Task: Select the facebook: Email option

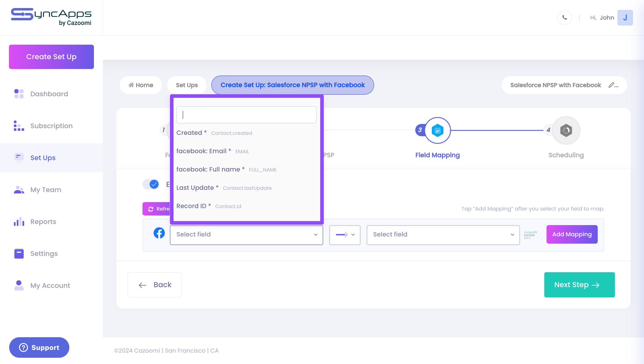Action: click(x=247, y=151)
